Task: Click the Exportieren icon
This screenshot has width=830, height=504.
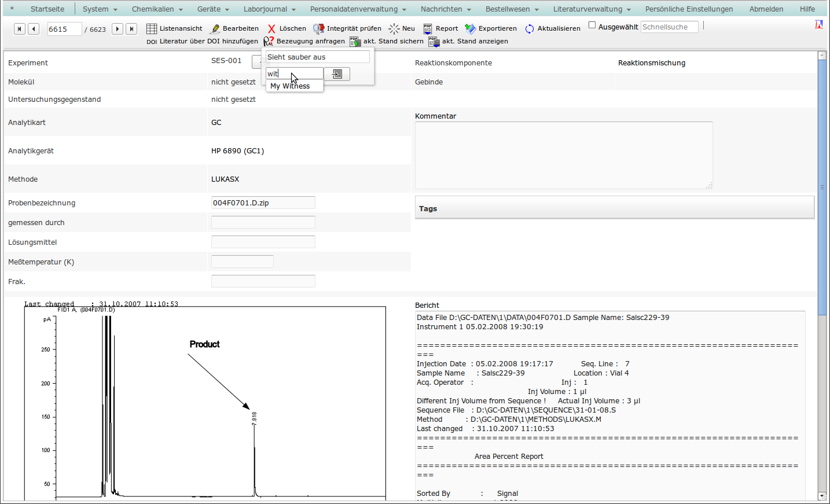Action: 470,28
